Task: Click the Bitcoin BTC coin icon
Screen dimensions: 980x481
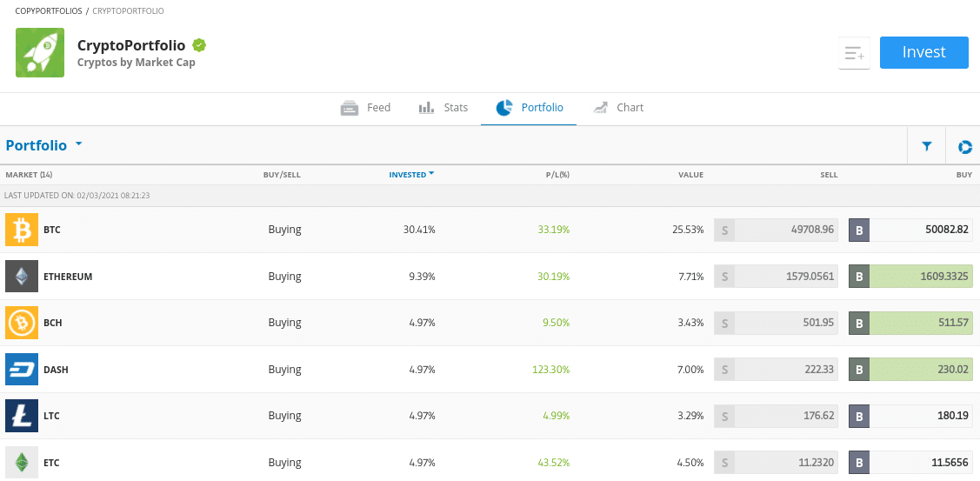Action: point(22,230)
